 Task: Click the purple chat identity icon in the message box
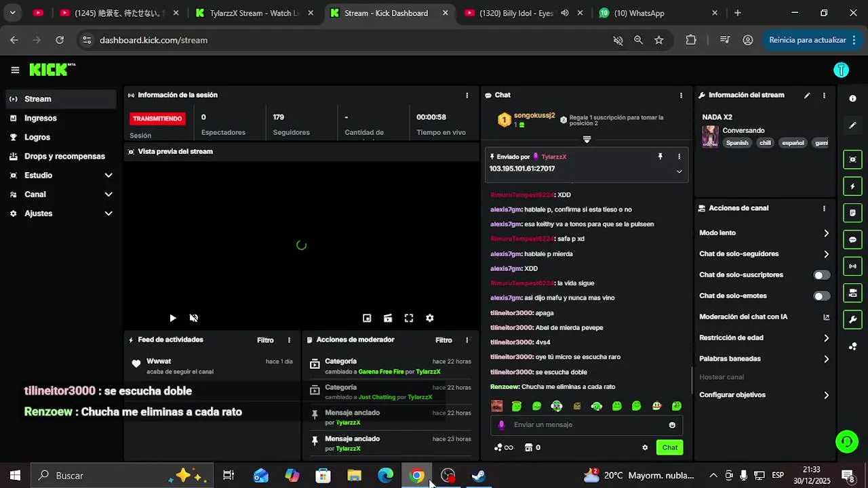tap(502, 425)
